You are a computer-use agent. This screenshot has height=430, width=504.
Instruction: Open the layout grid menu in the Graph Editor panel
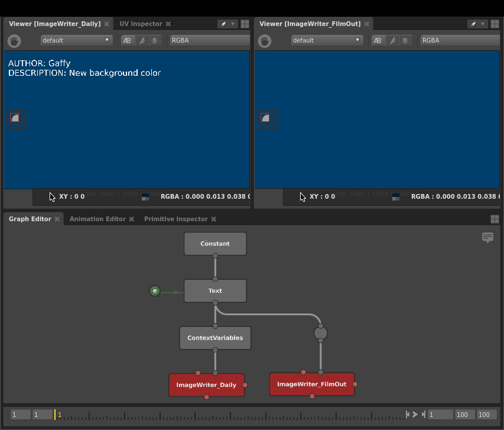495,219
